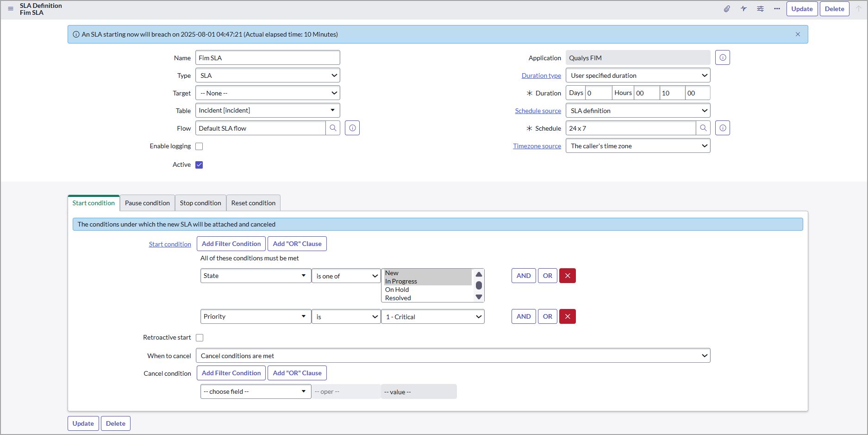The image size is (868, 435).
Task: Click the Timezone source link
Action: click(537, 146)
